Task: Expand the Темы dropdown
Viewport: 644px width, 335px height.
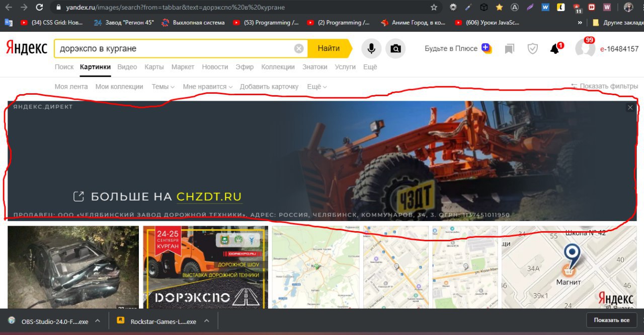Action: pos(163,87)
